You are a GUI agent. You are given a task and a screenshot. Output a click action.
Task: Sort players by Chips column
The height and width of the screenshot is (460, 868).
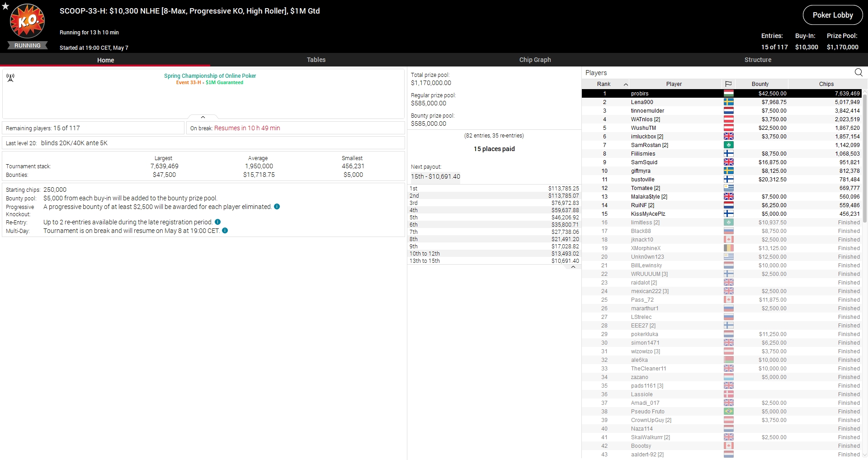(826, 84)
